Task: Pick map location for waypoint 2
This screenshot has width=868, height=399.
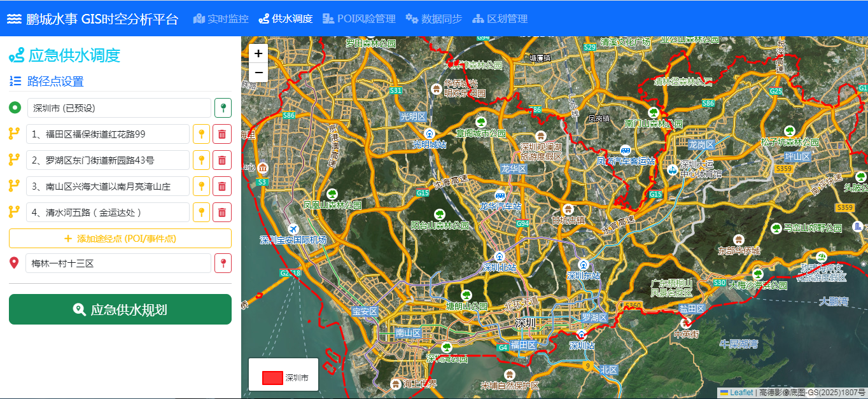Action: tap(201, 160)
